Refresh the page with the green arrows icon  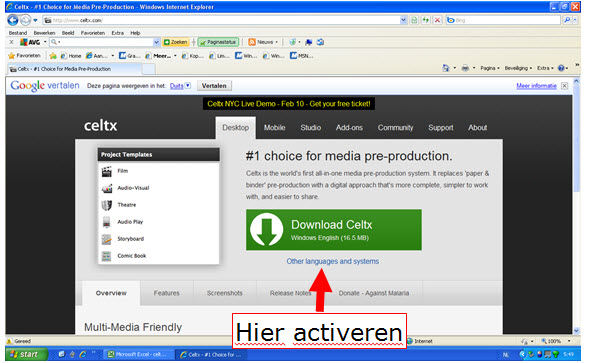pos(426,20)
